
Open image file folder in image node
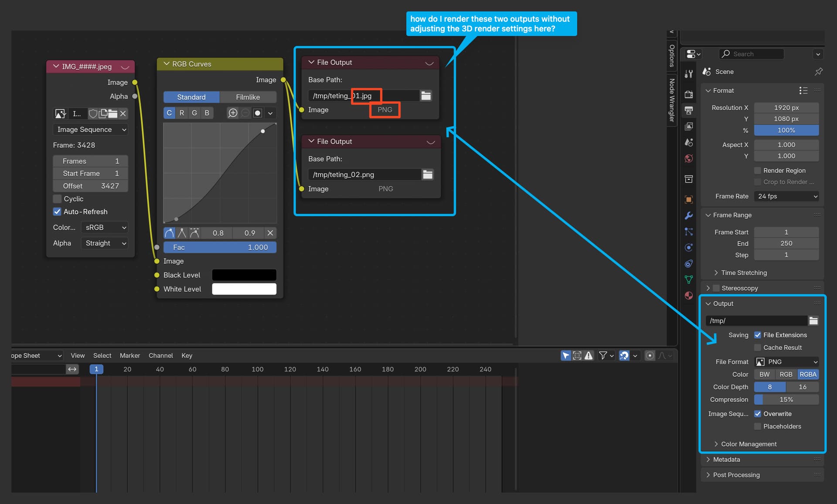tap(113, 114)
